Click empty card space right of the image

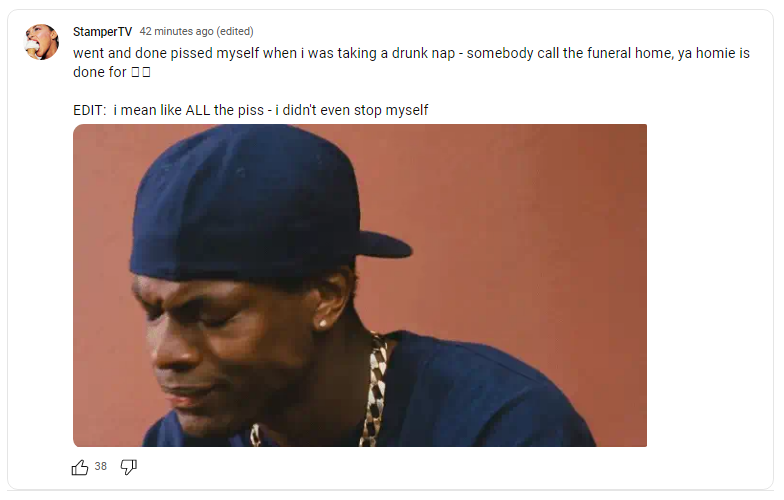click(710, 285)
